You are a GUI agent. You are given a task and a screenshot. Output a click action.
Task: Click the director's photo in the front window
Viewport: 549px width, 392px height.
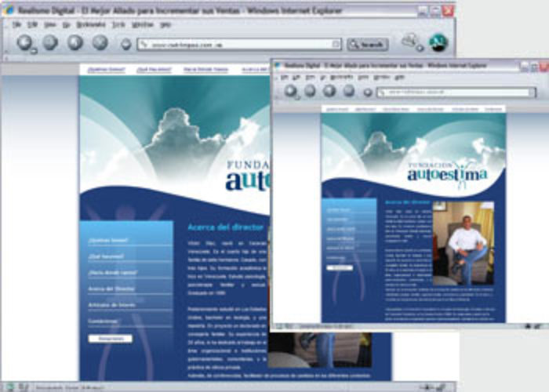pos(464,244)
